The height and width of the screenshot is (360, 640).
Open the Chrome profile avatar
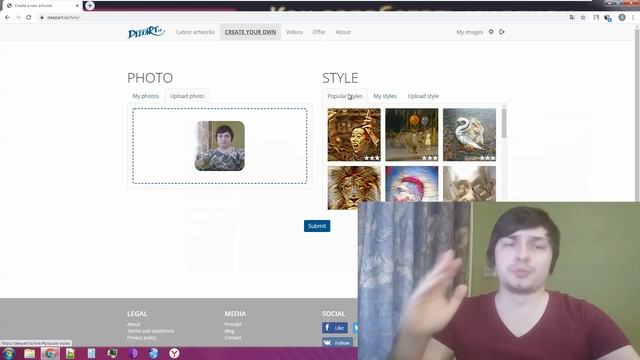(622, 18)
